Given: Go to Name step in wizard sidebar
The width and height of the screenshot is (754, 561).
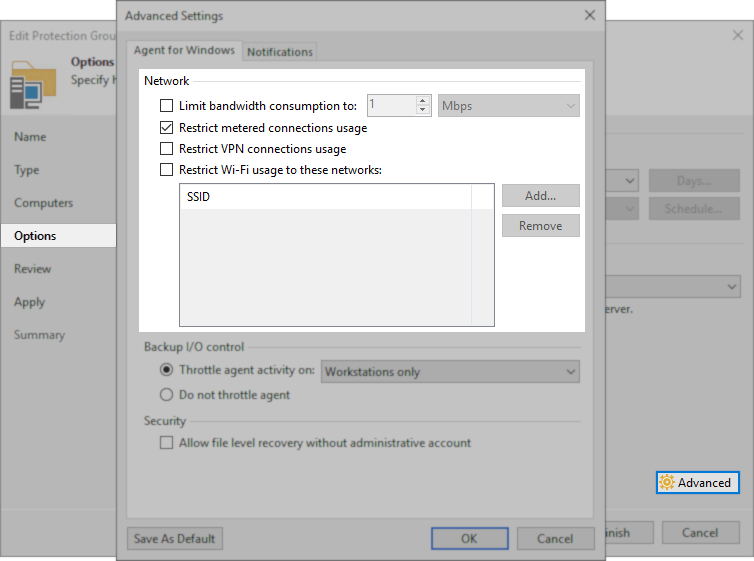Looking at the screenshot, I should [30, 137].
